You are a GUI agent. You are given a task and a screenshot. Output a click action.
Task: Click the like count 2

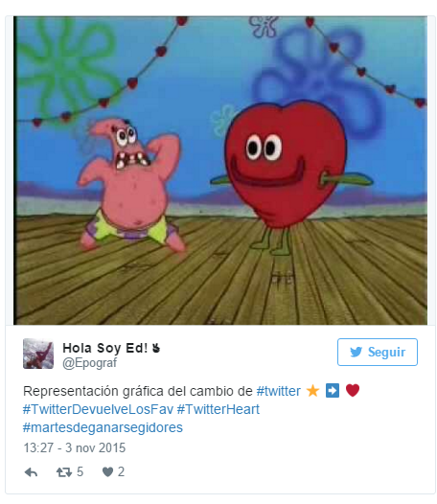tap(121, 471)
